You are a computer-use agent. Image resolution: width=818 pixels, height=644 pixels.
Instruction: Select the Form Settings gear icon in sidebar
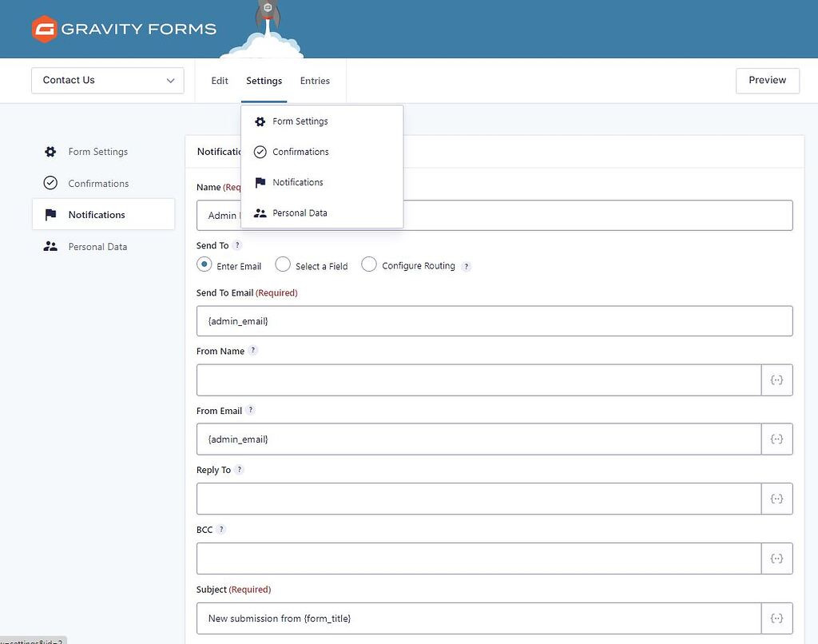[50, 151]
